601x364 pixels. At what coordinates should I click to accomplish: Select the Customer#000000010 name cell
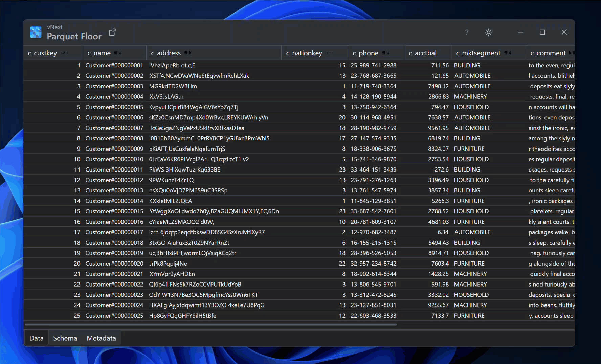114,159
